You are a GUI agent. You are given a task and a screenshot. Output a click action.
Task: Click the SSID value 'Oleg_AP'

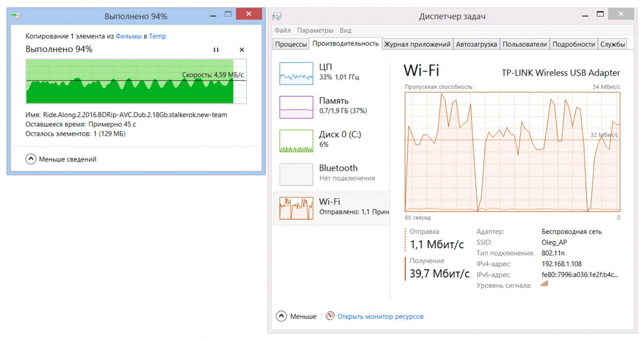554,242
